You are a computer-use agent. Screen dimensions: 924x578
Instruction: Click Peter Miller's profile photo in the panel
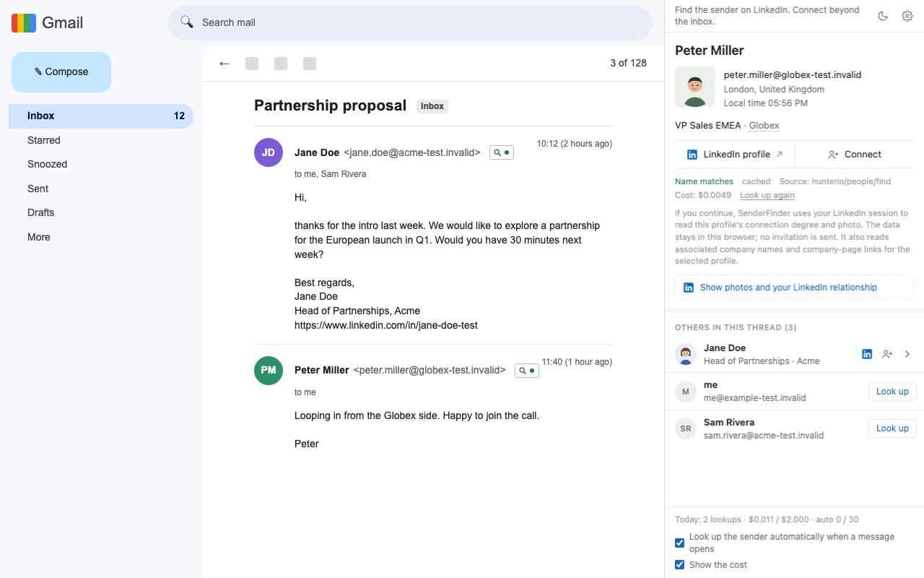[x=695, y=87]
